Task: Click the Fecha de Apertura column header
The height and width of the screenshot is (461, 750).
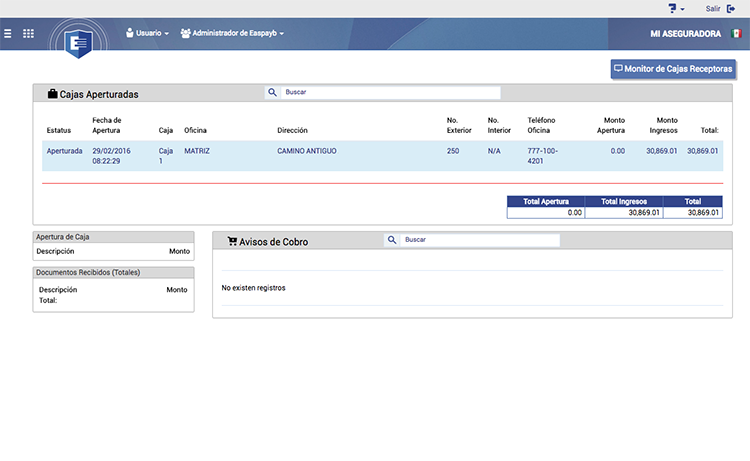Action: (x=107, y=125)
